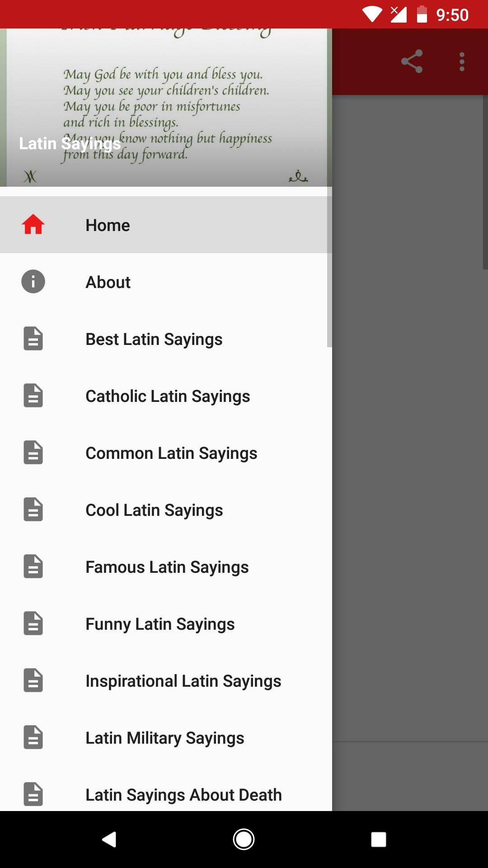
Task: Tap the Latin Sayings header title
Action: coord(70,144)
